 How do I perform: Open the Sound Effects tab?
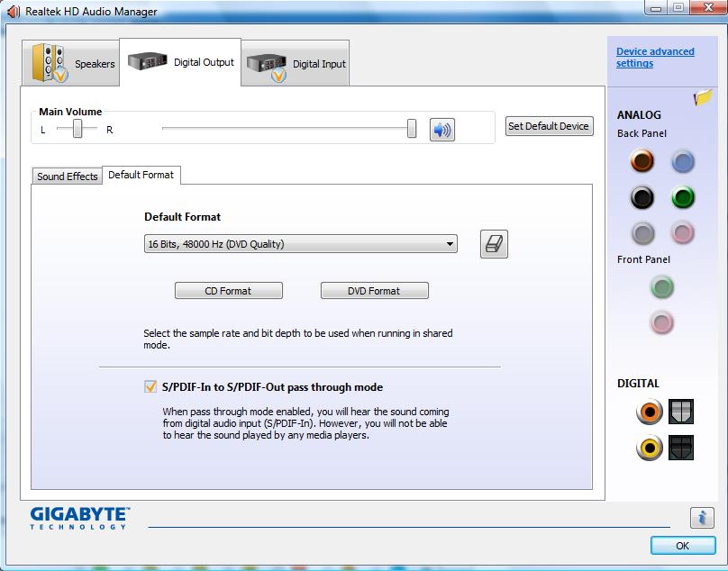point(68,177)
